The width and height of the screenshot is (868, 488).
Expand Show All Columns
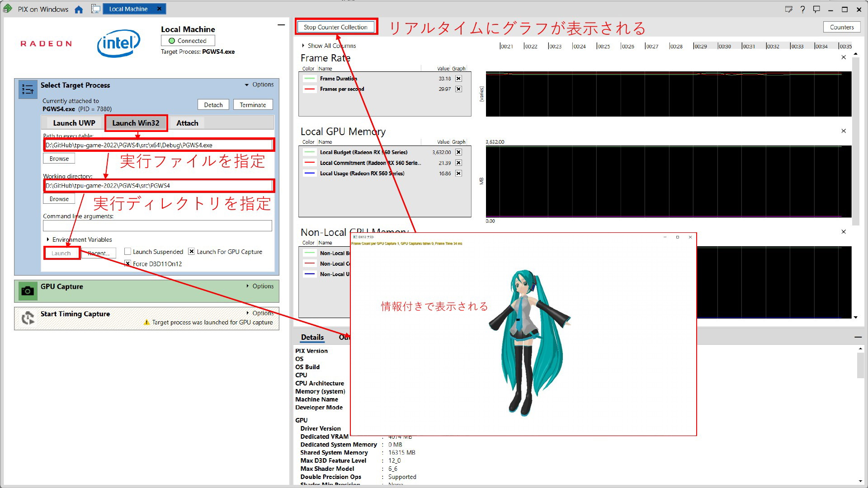(x=329, y=46)
